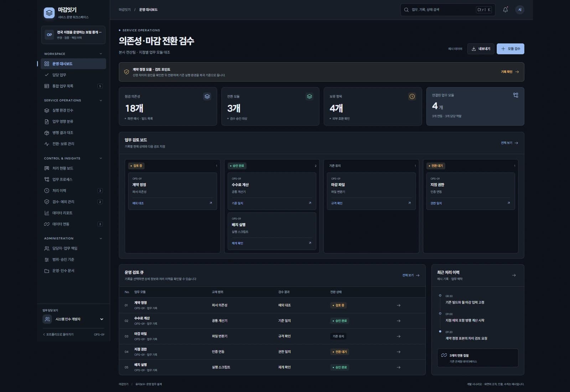The width and height of the screenshot is (570, 392).
Task: Click the 마감잇기 app logo icon
Action: click(x=49, y=13)
